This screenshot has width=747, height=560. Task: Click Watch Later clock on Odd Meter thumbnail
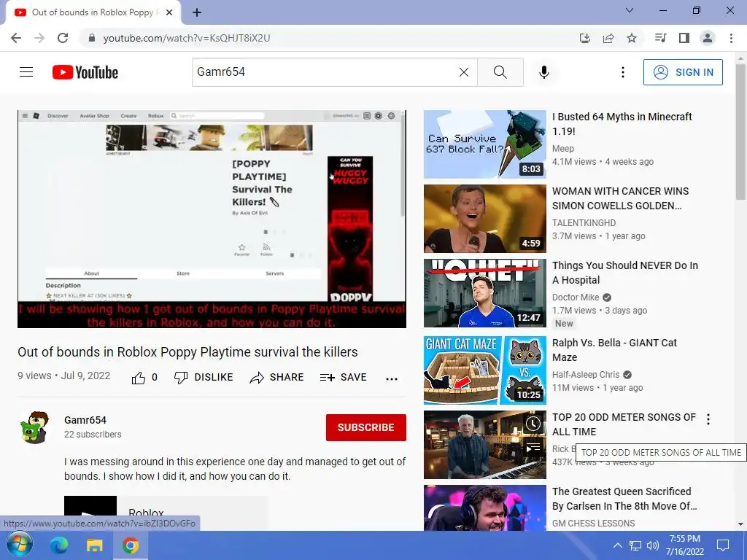(x=533, y=424)
